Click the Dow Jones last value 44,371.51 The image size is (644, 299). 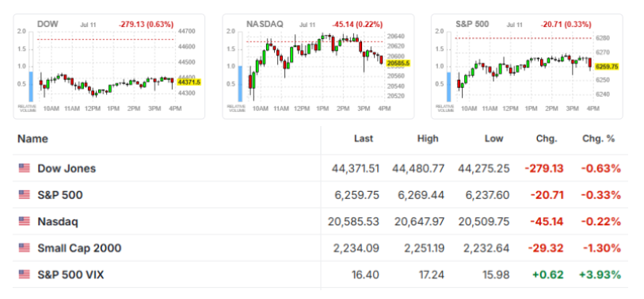(x=355, y=169)
